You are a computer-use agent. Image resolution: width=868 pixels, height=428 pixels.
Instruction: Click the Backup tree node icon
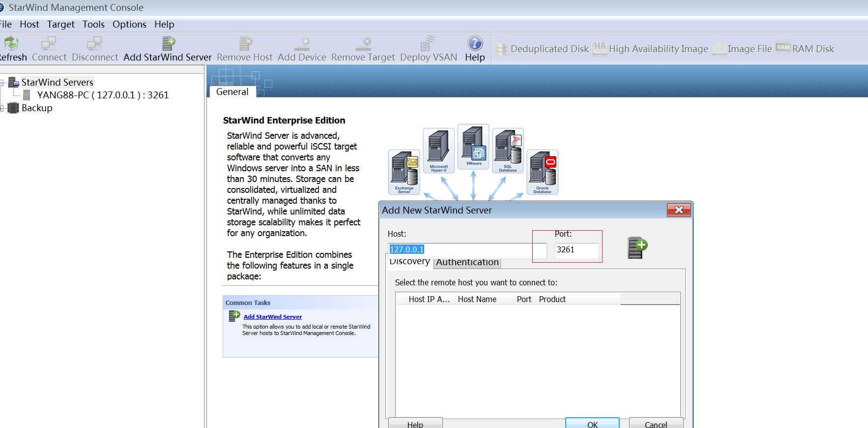tap(13, 108)
